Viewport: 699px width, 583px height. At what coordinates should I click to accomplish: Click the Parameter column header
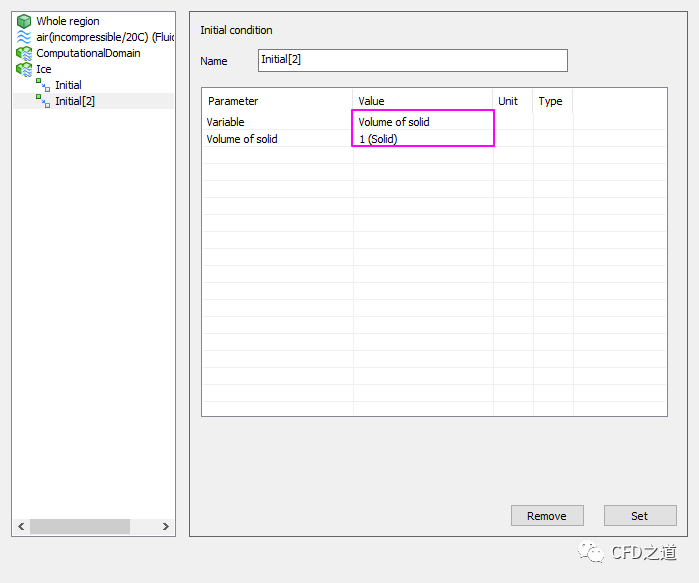278,101
